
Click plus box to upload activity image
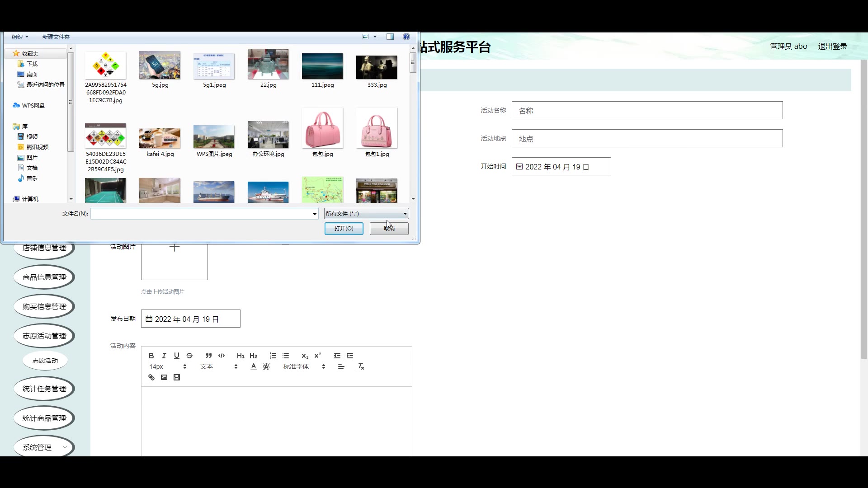pos(175,262)
